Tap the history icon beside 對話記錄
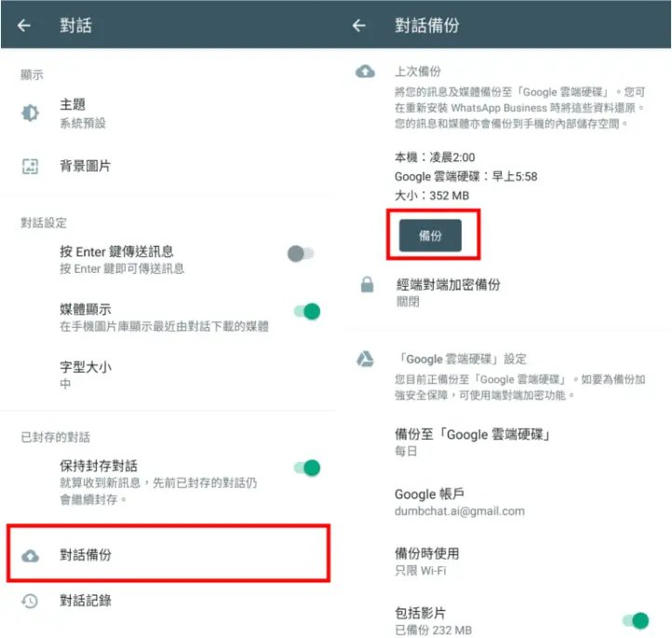 [x=30, y=601]
